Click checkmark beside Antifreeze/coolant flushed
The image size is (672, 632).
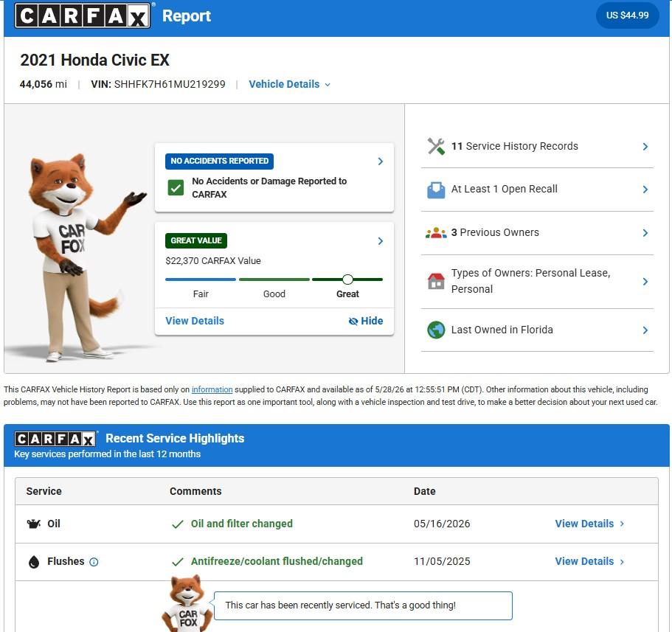click(x=178, y=562)
